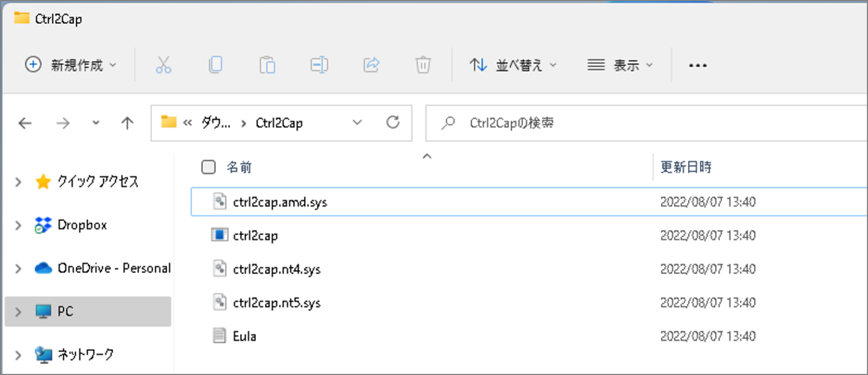This screenshot has width=868, height=375.
Task: Cut the selected file using scissors icon
Action: pos(163,64)
